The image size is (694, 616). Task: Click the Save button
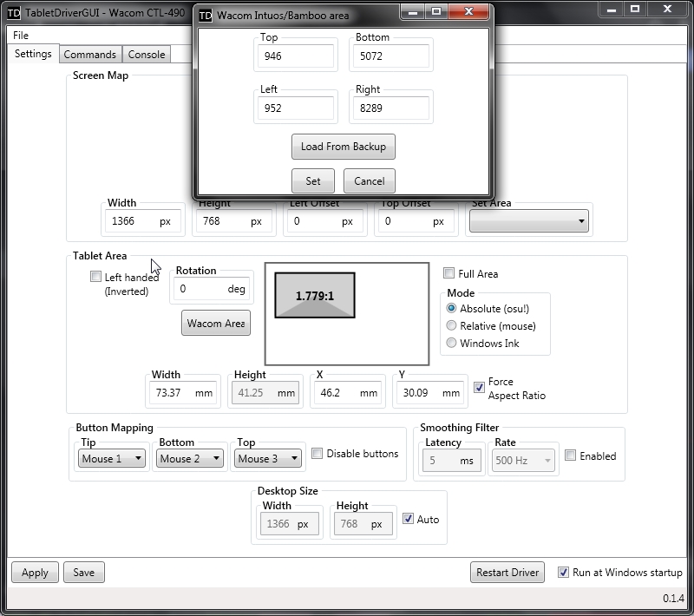[x=83, y=573]
